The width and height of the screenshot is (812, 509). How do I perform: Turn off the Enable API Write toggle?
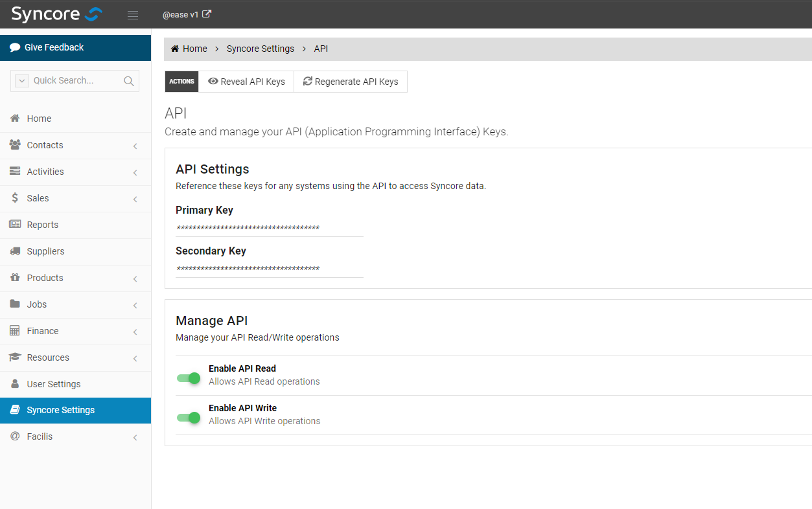188,418
